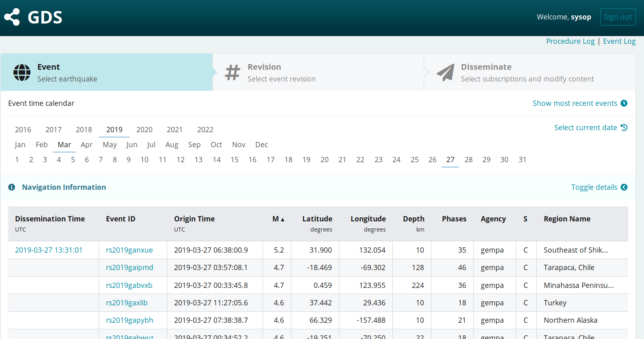Click origin time '2019-03-27 11:27:05.6'
This screenshot has width=644, height=339.
pyautogui.click(x=211, y=303)
